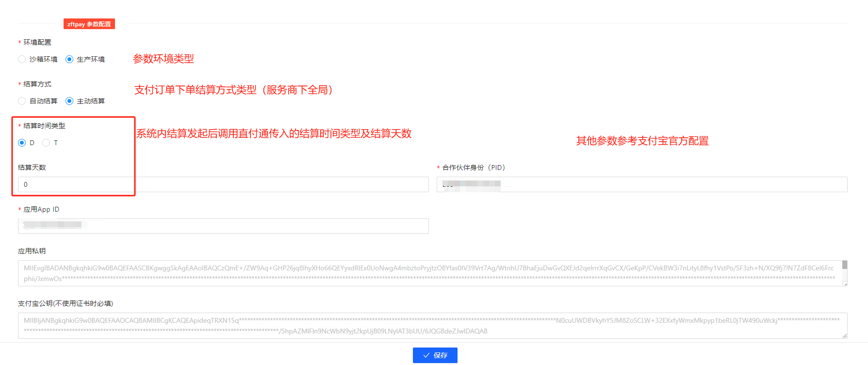The image size is (868, 365).
Task: Click the 结算方式 field label
Action: pos(37,84)
